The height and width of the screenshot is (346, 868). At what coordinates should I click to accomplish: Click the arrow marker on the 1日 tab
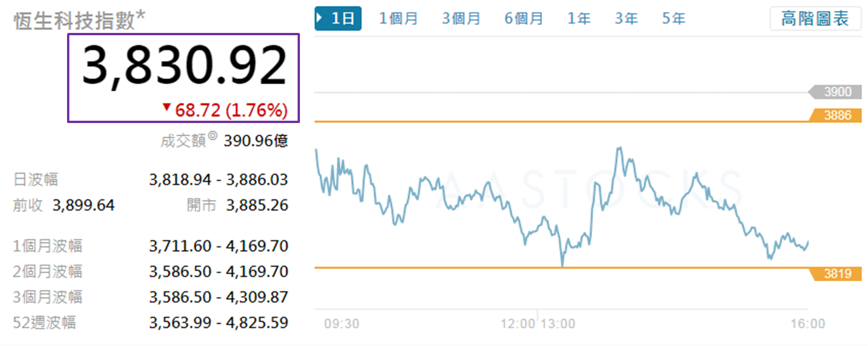(321, 18)
